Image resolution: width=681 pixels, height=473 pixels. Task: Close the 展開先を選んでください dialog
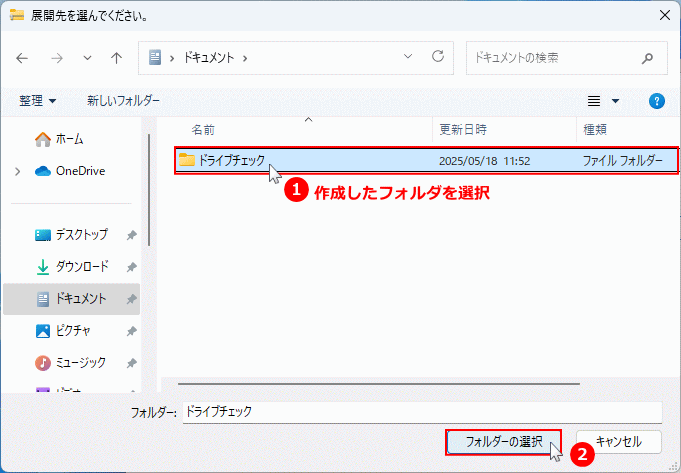point(664,15)
